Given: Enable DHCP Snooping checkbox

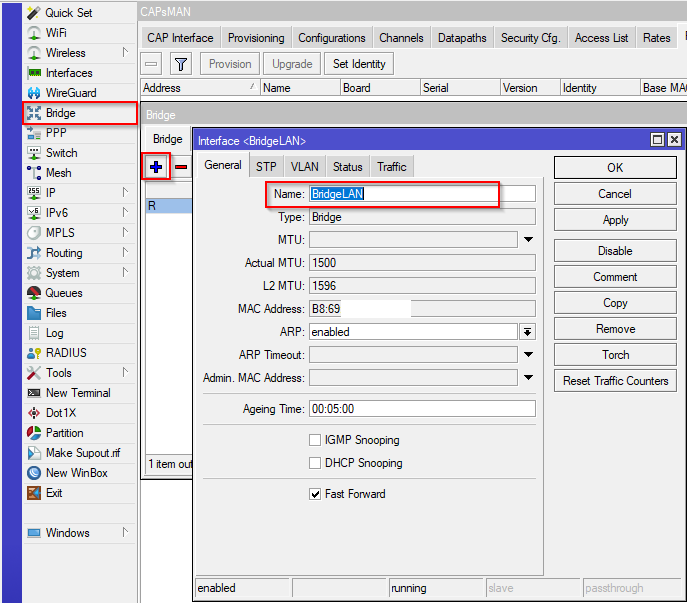Looking at the screenshot, I should (x=315, y=463).
